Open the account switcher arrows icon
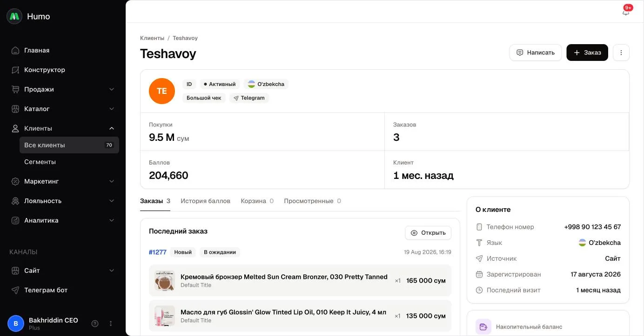The height and width of the screenshot is (336, 644). pyautogui.click(x=111, y=323)
